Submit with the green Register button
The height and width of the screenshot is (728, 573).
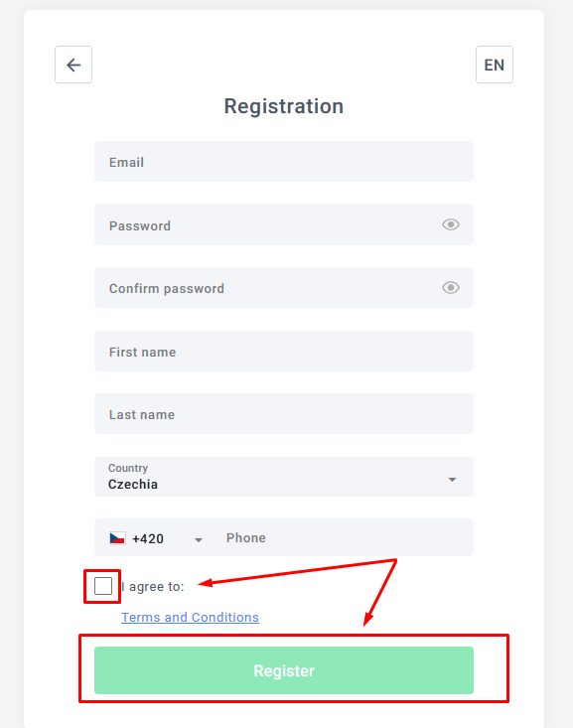coord(284,670)
